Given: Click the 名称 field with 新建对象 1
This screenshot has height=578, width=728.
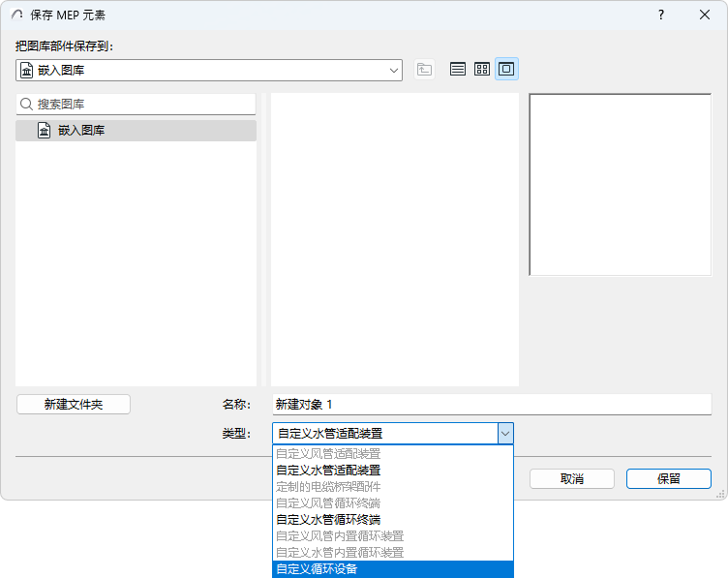Looking at the screenshot, I should [x=492, y=405].
